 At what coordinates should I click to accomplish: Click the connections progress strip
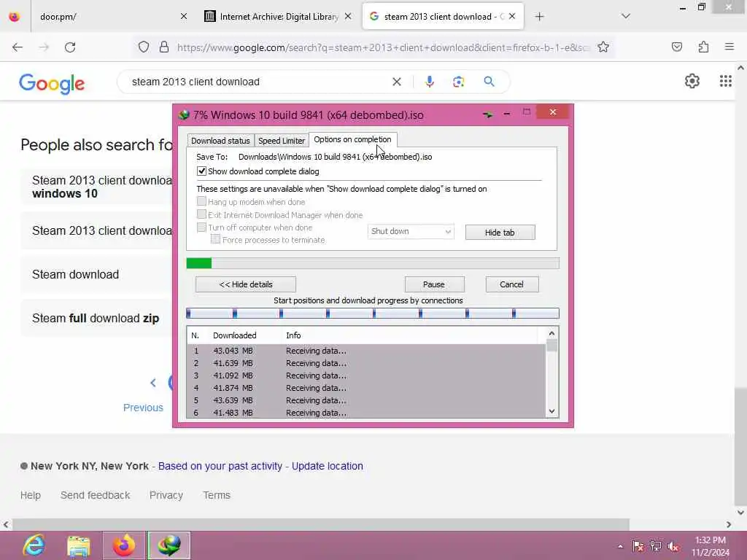pyautogui.click(x=373, y=313)
